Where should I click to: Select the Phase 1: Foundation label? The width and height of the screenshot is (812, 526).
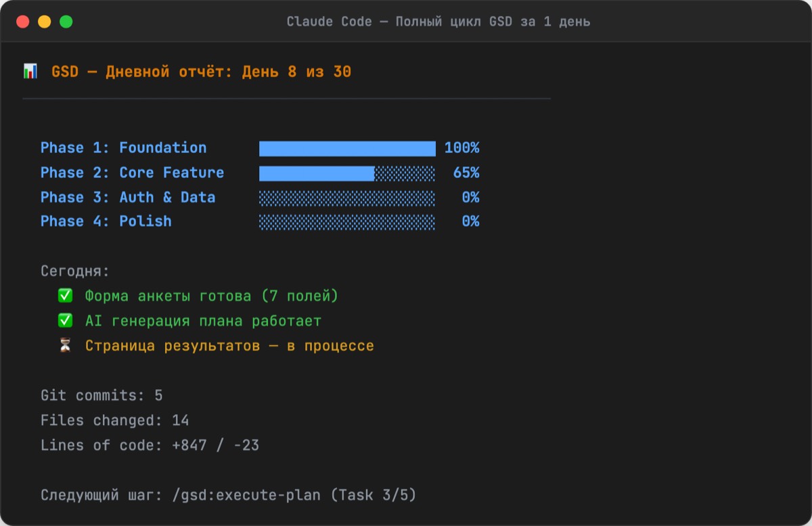click(123, 148)
